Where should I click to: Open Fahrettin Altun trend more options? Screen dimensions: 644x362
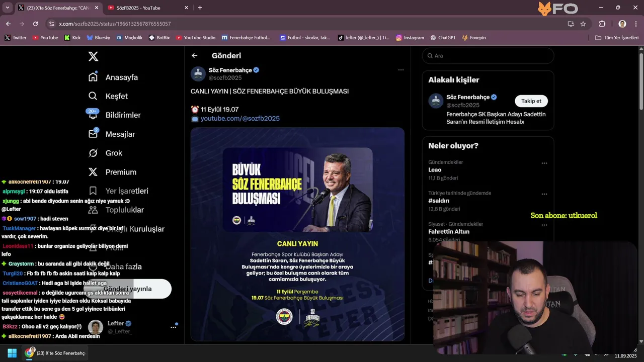click(544, 225)
